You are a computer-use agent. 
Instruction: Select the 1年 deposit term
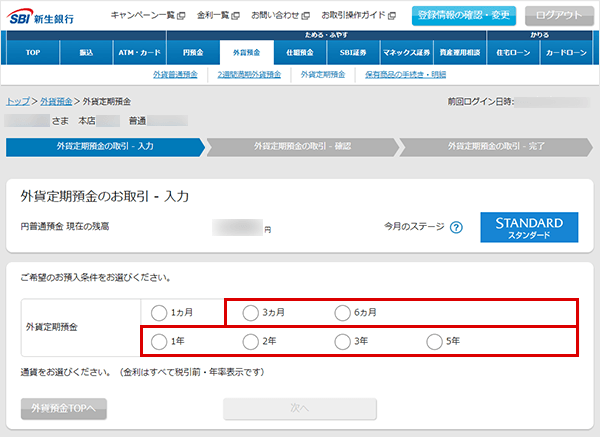(158, 342)
